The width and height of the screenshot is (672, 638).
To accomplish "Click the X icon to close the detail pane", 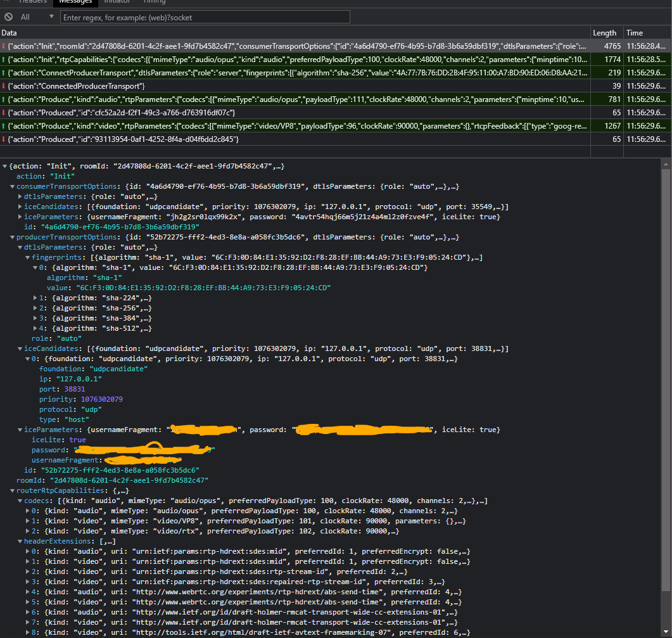I will (5, 3).
